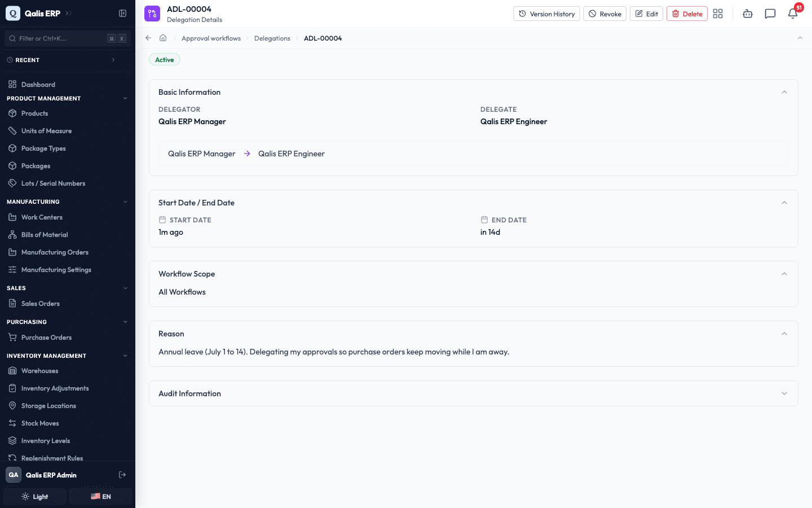Delete delegation ADL-00004

point(687,14)
